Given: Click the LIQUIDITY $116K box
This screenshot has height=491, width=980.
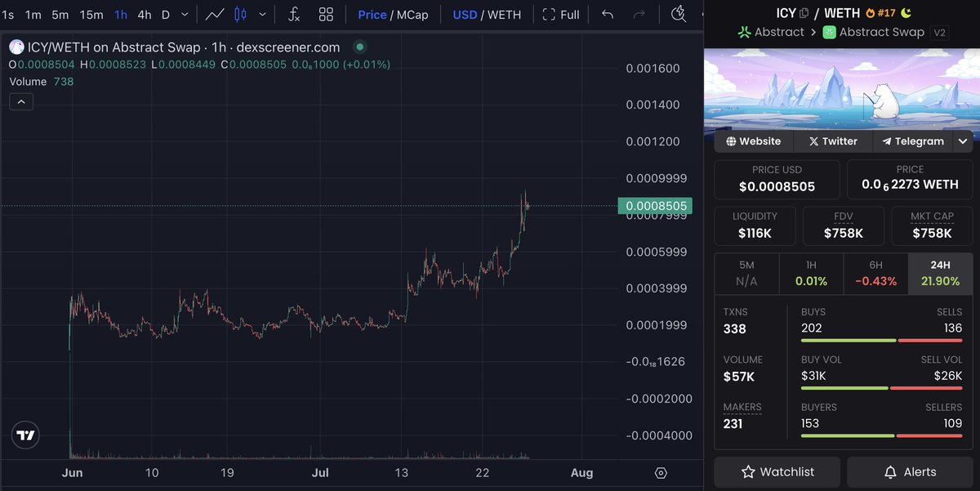Looking at the screenshot, I should [x=755, y=225].
